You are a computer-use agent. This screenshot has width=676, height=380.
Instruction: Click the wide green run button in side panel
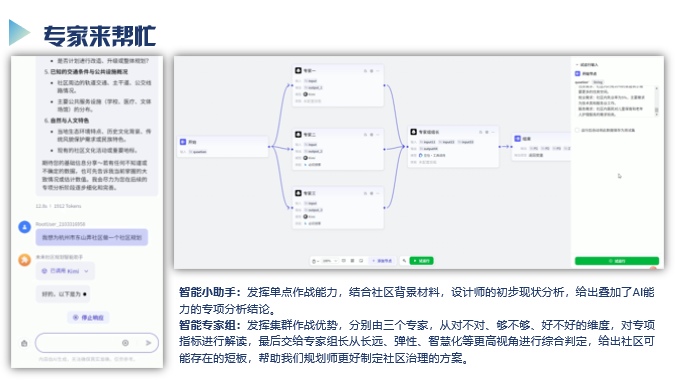(617, 261)
